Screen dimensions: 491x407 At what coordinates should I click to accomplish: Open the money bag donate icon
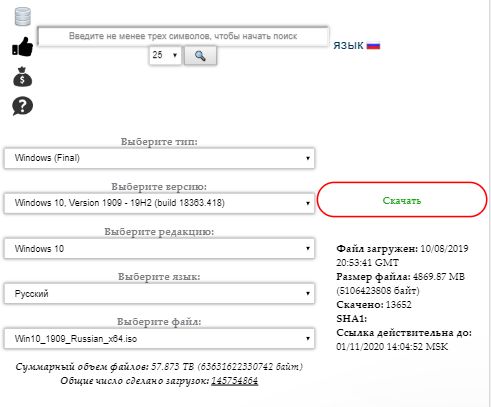point(22,77)
